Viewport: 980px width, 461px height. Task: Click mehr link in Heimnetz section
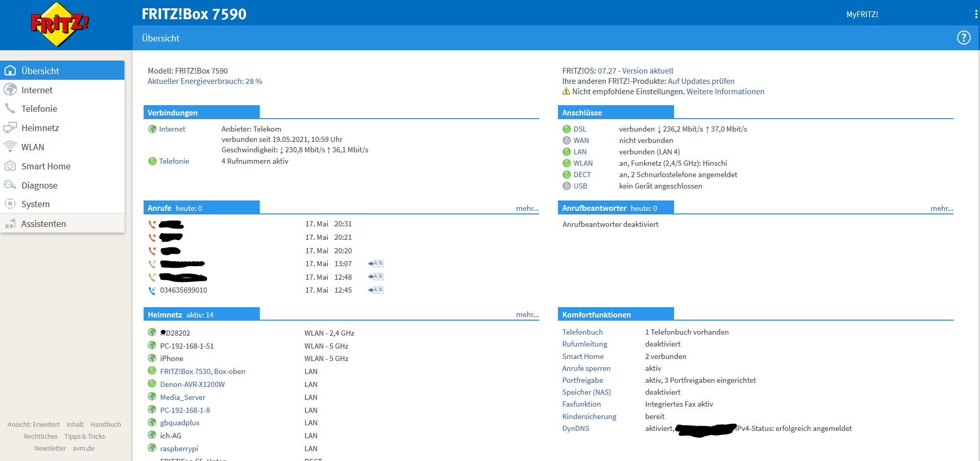527,314
